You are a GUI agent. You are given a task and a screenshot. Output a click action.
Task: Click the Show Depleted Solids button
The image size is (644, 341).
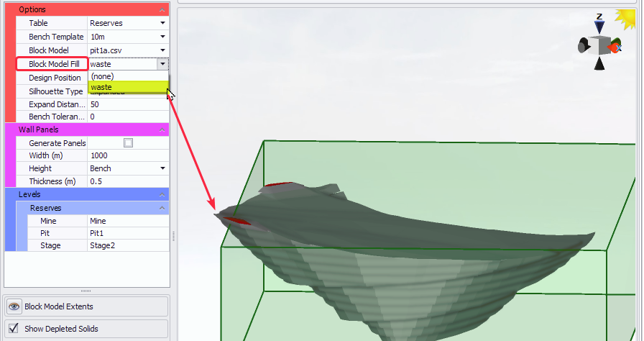87,329
